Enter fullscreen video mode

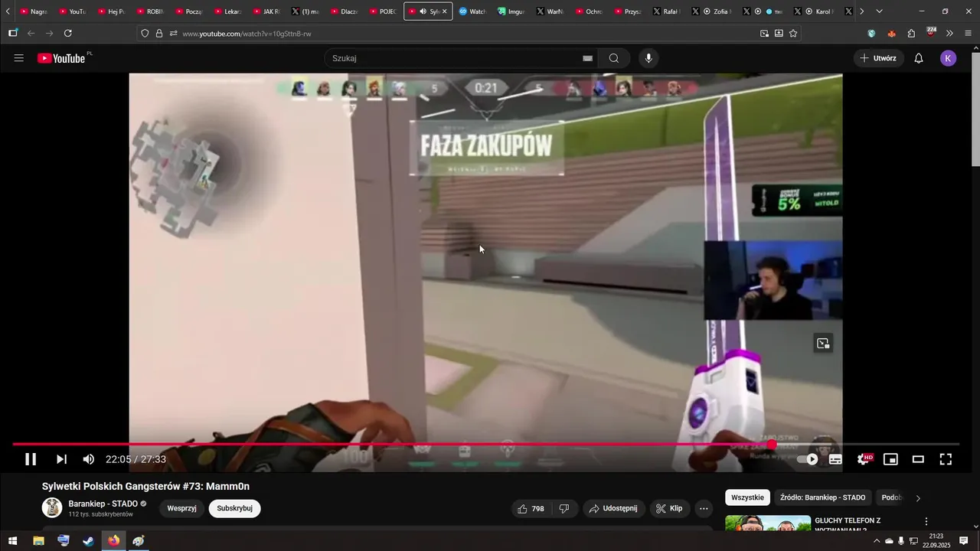coord(946,459)
